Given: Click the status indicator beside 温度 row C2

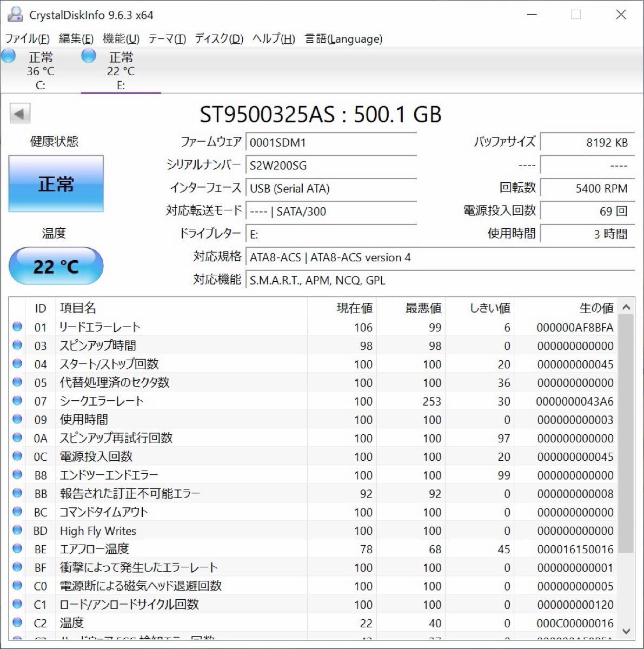Looking at the screenshot, I should (17, 623).
